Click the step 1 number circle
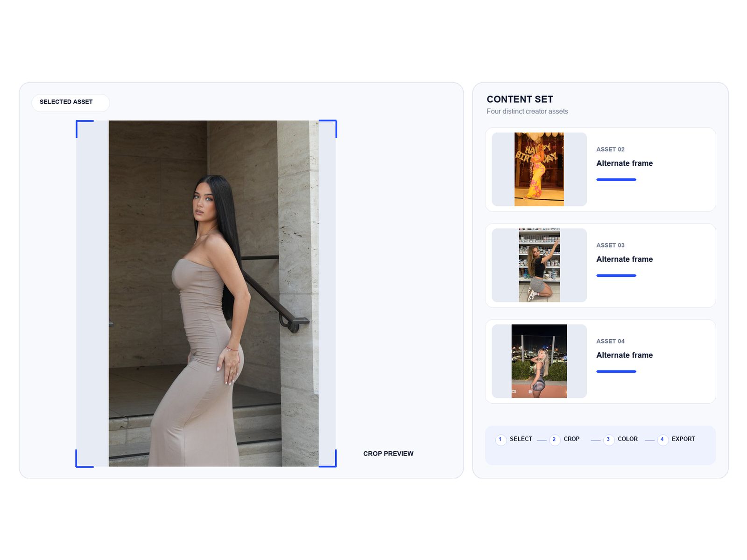This screenshot has width=747, height=560. click(500, 440)
